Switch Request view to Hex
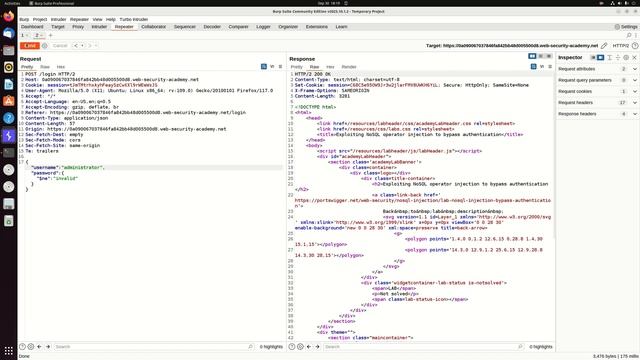 [60, 67]
